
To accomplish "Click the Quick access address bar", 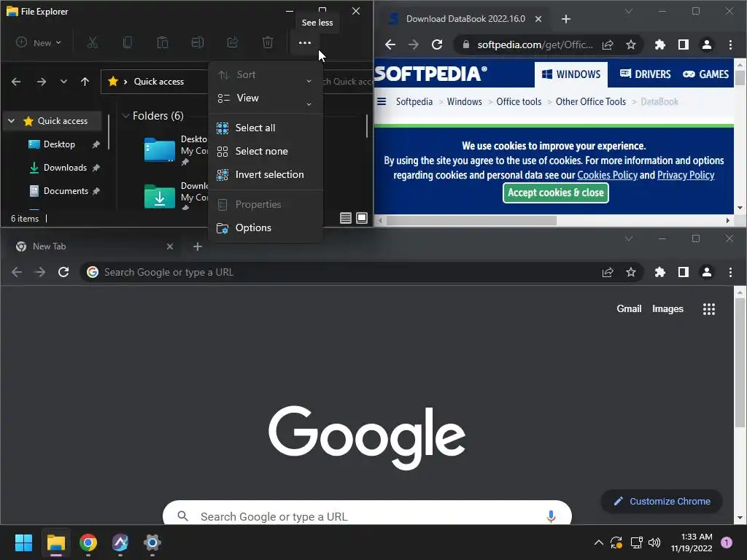I will [155, 82].
